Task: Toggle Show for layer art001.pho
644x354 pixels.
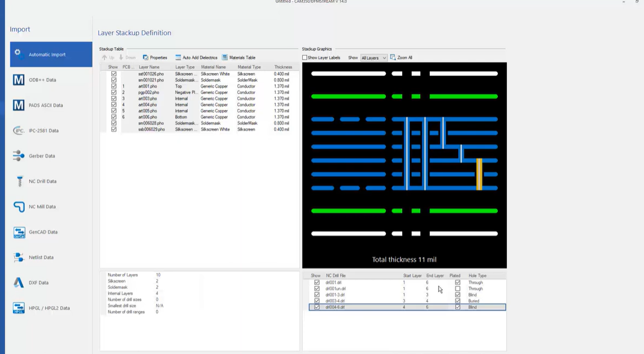Action: 114,86
